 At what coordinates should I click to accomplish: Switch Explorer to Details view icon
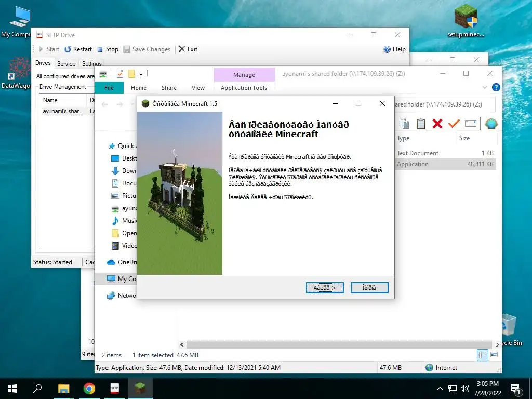pos(483,355)
